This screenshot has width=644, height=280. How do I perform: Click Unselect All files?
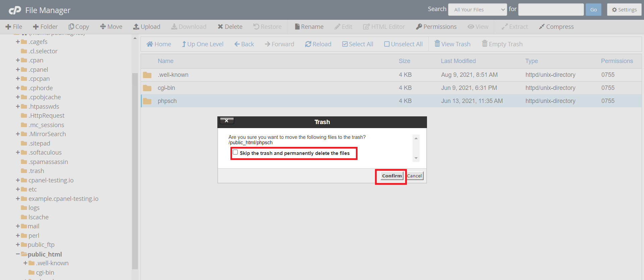pyautogui.click(x=403, y=44)
